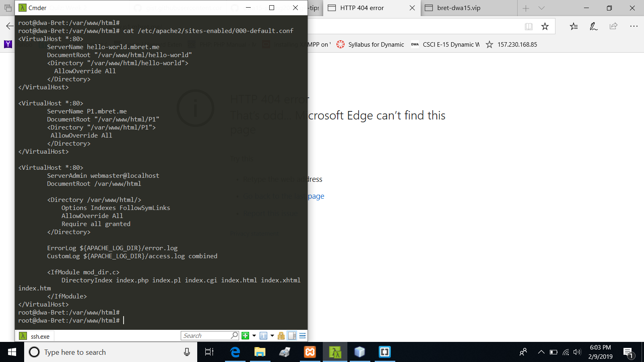
Task: Switch to the bret-dwa15.vip tab
Action: 459,8
